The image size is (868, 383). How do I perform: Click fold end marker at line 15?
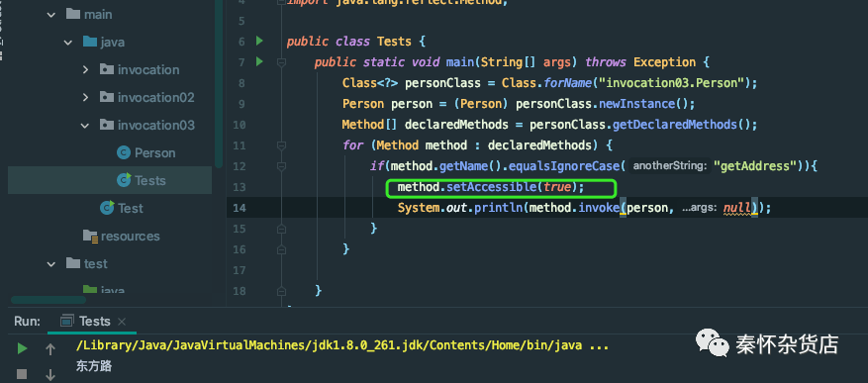[281, 228]
